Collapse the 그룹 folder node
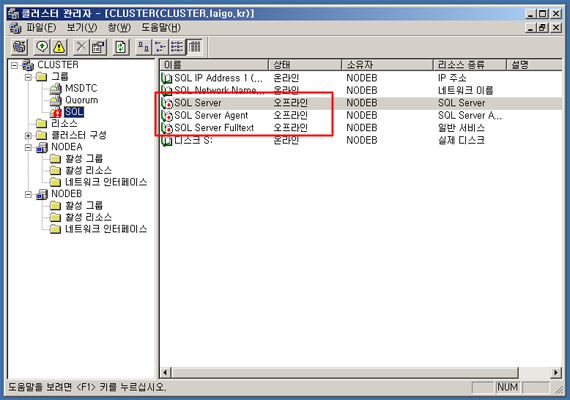570x400 pixels. coord(28,77)
